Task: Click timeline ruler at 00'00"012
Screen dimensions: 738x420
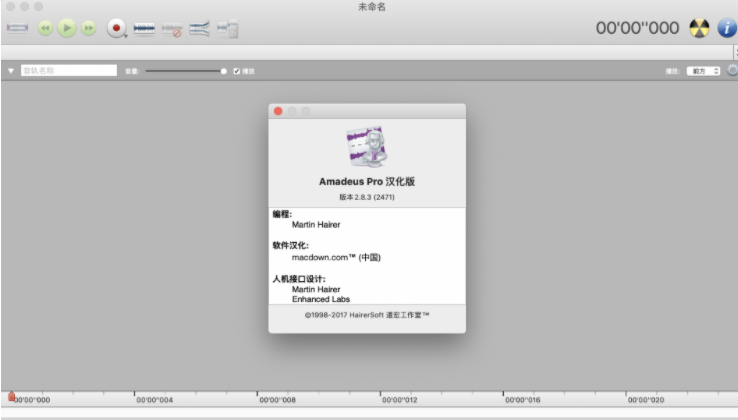Action: click(400, 400)
